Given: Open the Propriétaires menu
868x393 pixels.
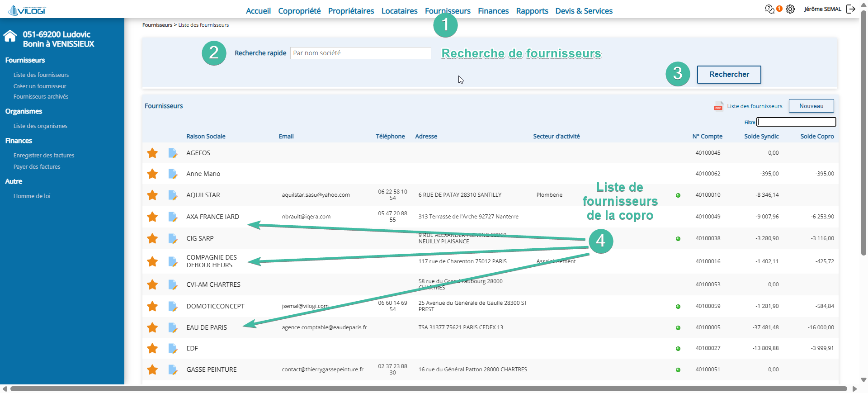Looking at the screenshot, I should coord(351,11).
